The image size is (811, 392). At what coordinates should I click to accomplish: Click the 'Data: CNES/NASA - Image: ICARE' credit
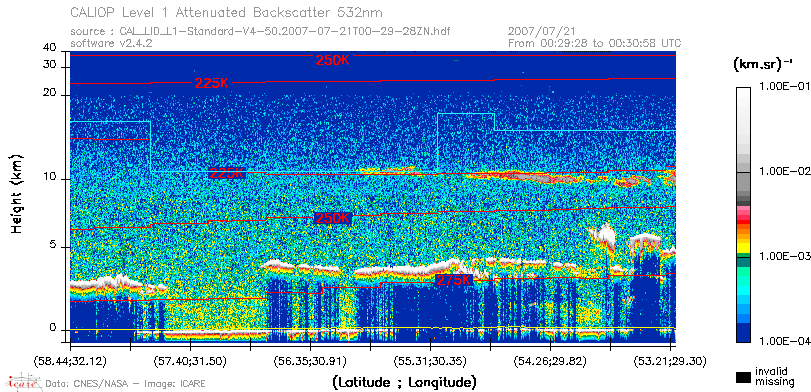(125, 383)
